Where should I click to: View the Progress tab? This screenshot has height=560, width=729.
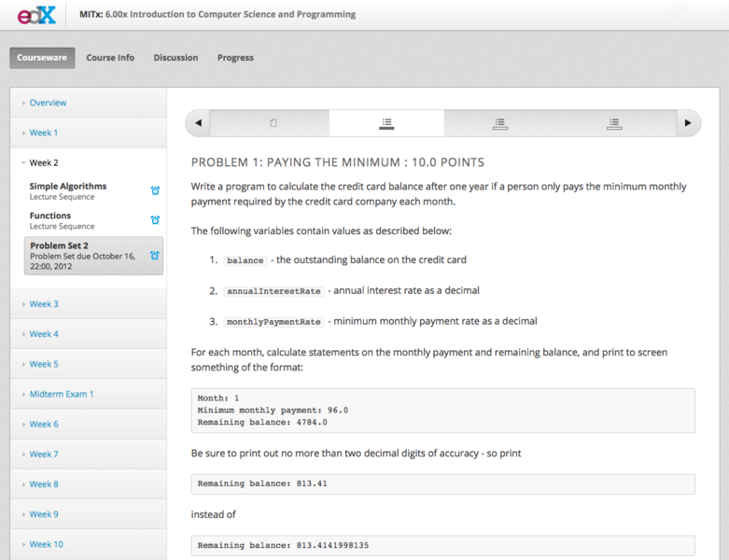pos(235,58)
